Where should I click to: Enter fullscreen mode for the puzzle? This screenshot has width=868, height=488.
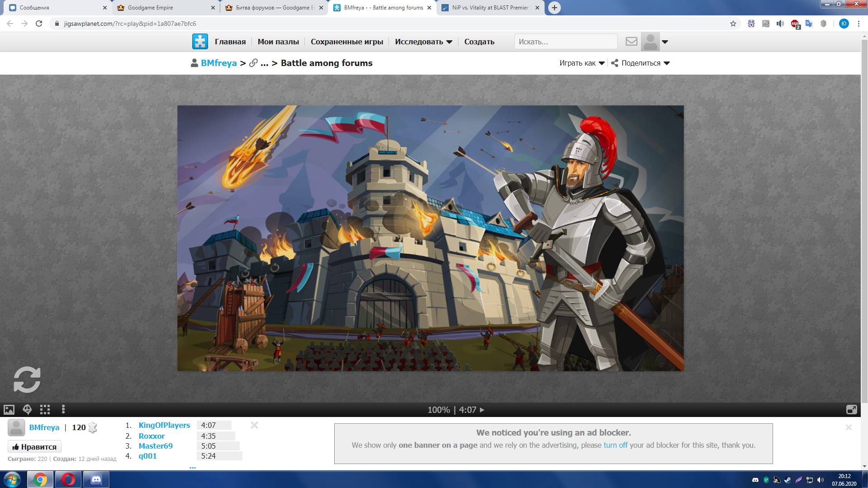(x=851, y=410)
